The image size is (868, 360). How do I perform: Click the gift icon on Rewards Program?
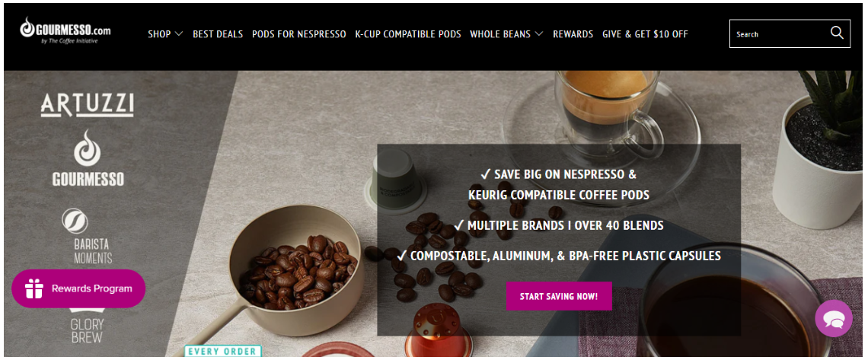point(34,288)
